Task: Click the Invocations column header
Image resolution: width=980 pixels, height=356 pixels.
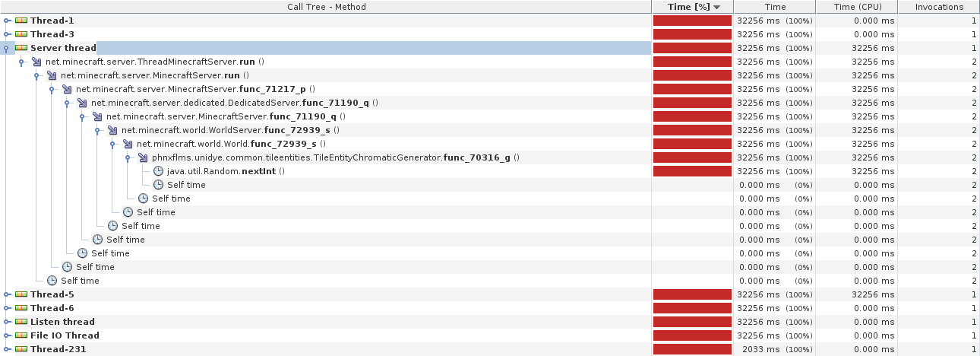Action: tap(939, 7)
